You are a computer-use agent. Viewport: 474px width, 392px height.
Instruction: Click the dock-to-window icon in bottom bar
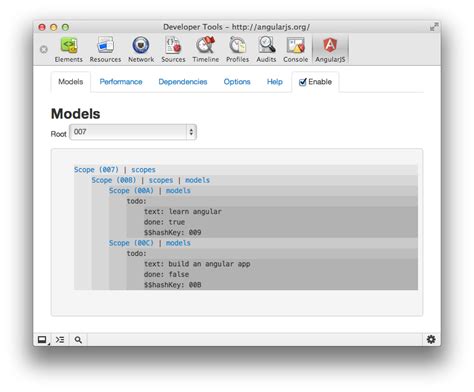coord(42,340)
